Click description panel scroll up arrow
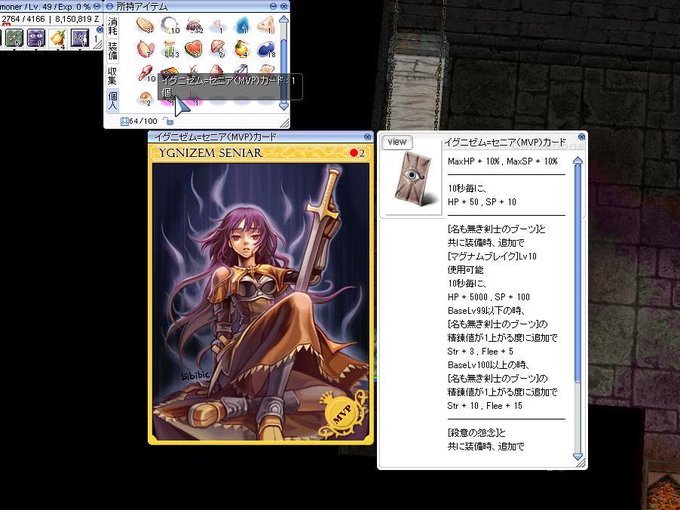Image resolution: width=680 pixels, height=510 pixels. pyautogui.click(x=578, y=161)
